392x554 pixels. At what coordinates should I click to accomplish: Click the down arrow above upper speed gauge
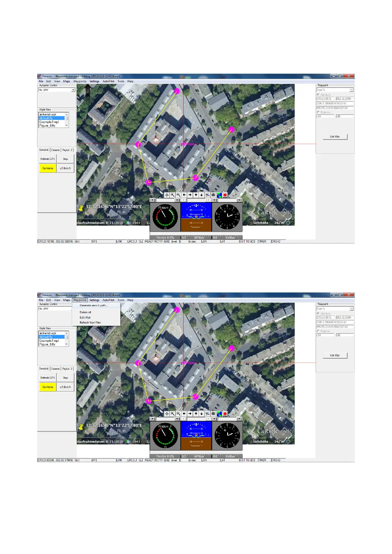(x=152, y=200)
